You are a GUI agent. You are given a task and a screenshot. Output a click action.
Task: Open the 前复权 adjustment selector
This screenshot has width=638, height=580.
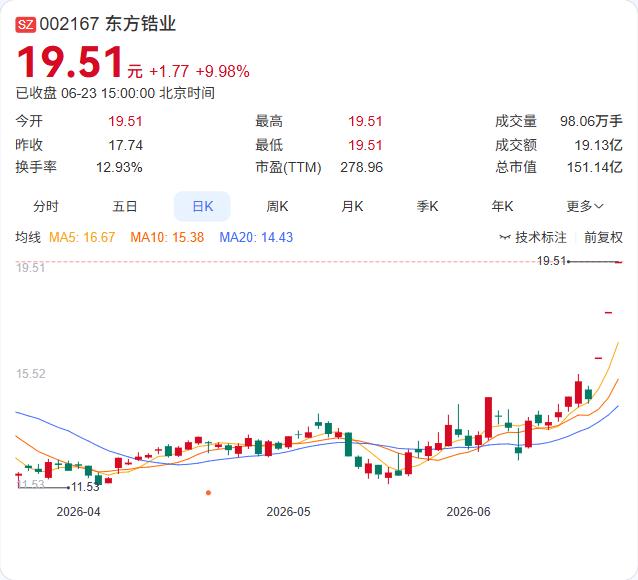(603, 237)
